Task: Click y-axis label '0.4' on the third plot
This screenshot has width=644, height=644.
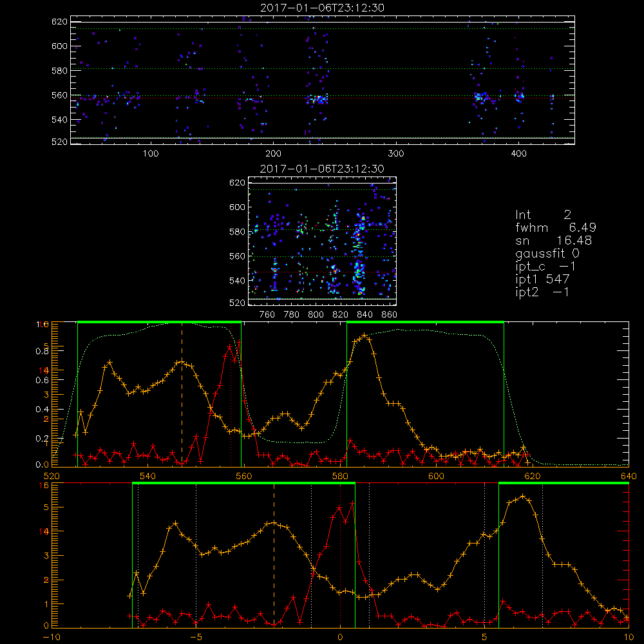Action: click(x=43, y=410)
